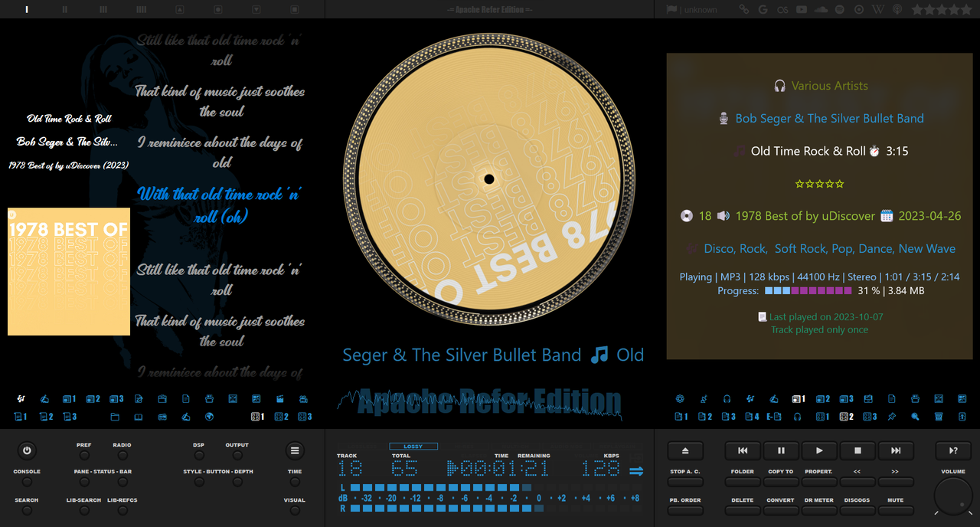Click the play button

[x=819, y=450]
